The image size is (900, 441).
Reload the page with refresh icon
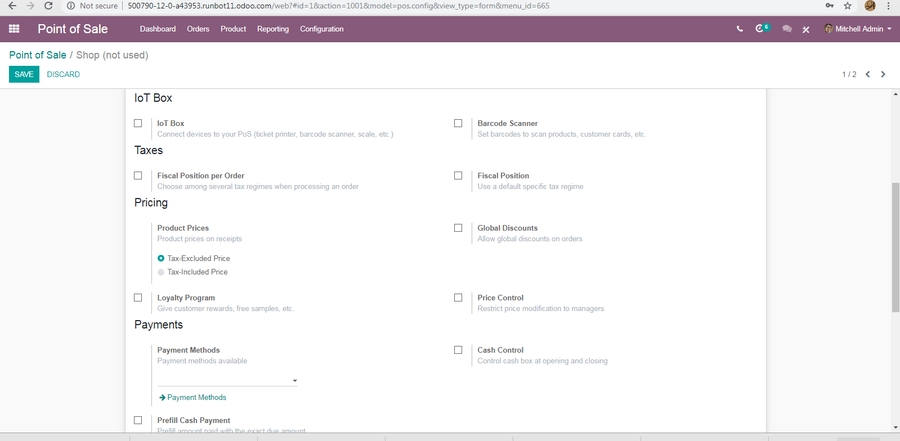[49, 6]
